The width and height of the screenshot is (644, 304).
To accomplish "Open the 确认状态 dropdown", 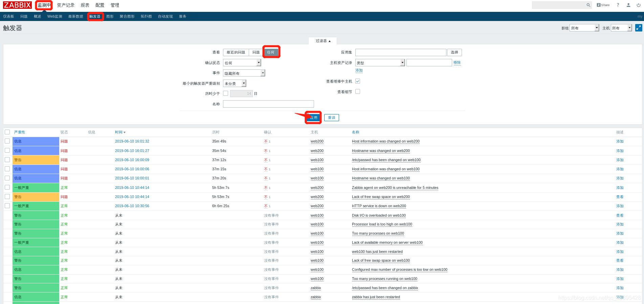I will [x=242, y=63].
